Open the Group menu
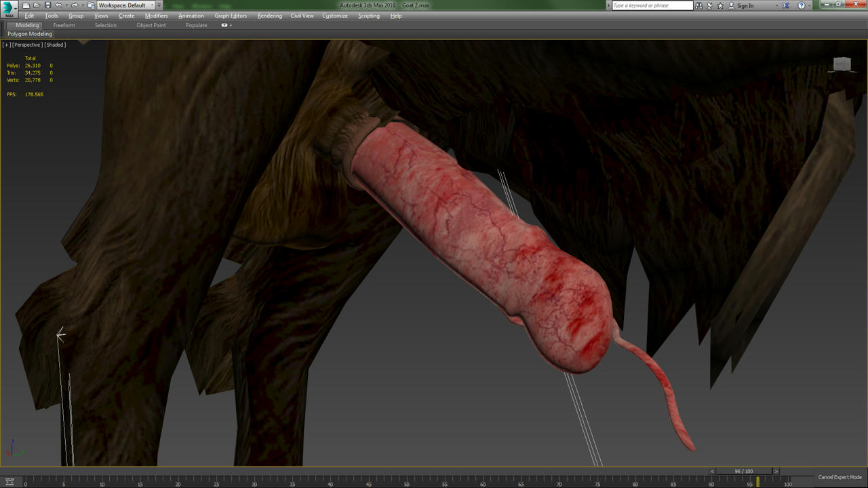Viewport: 868px width, 488px height. (x=76, y=16)
